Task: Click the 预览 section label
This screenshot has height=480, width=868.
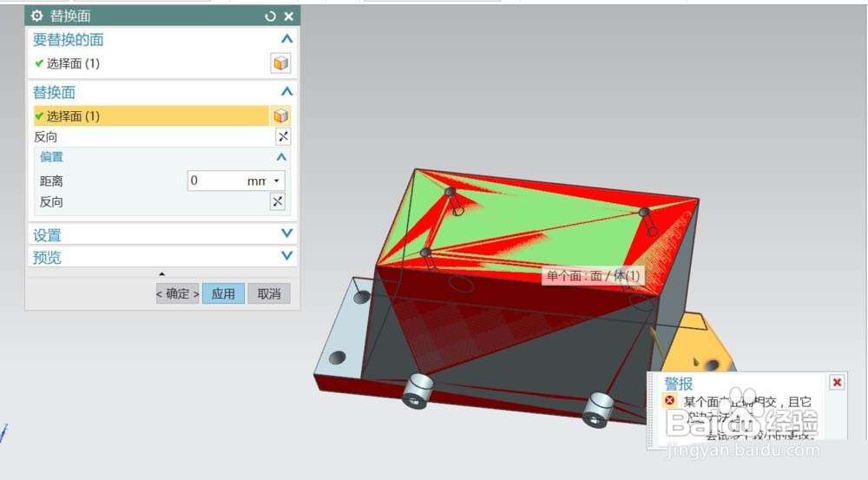Action: coord(47,258)
